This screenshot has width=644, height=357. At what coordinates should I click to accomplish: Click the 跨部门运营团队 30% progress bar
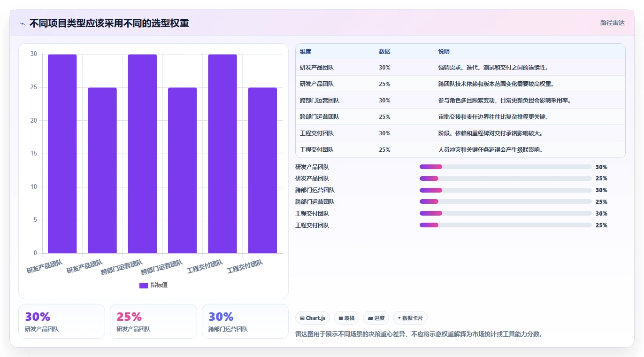(x=506, y=190)
